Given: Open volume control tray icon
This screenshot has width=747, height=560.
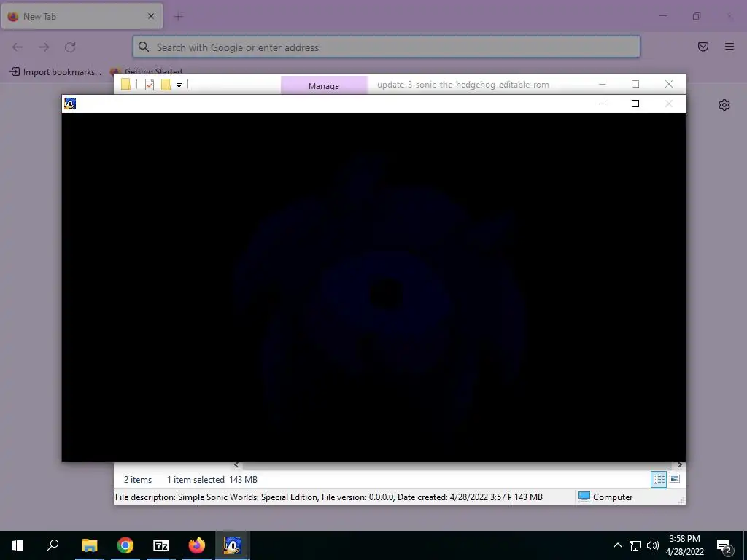Looking at the screenshot, I should 653,545.
